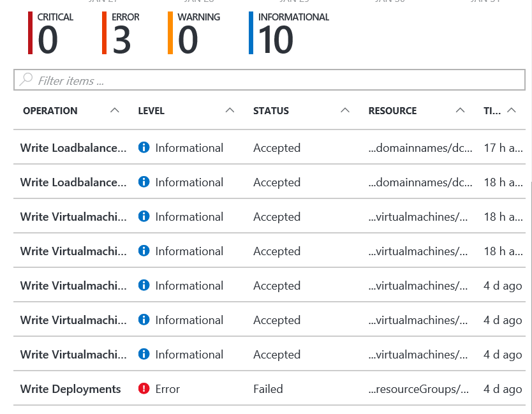
Task: Click the red CRITICAL color bar
Action: coord(30,33)
